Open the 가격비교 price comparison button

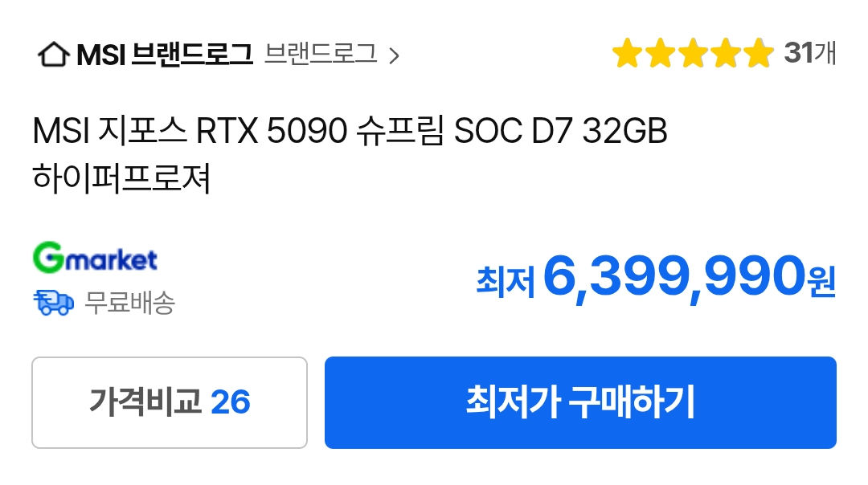pos(170,402)
